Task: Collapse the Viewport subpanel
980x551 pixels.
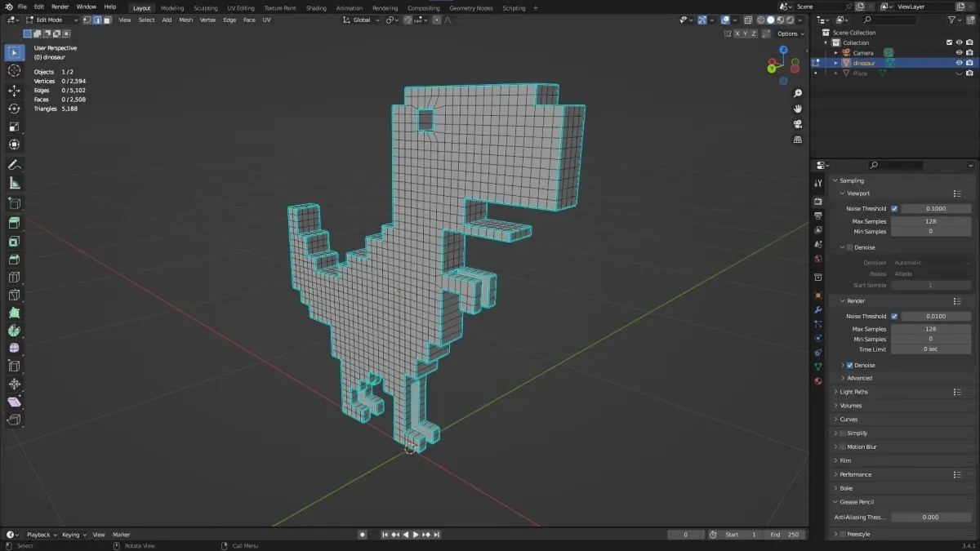Action: (842, 193)
